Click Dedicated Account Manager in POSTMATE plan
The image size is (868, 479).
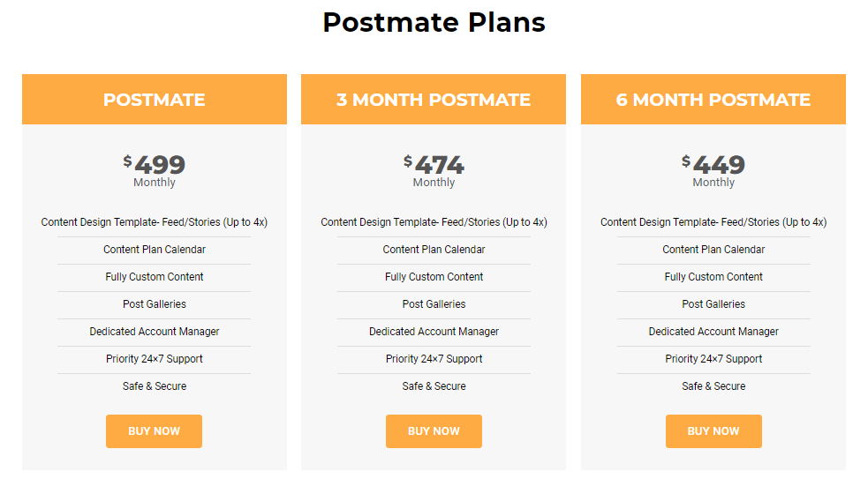[x=155, y=332]
